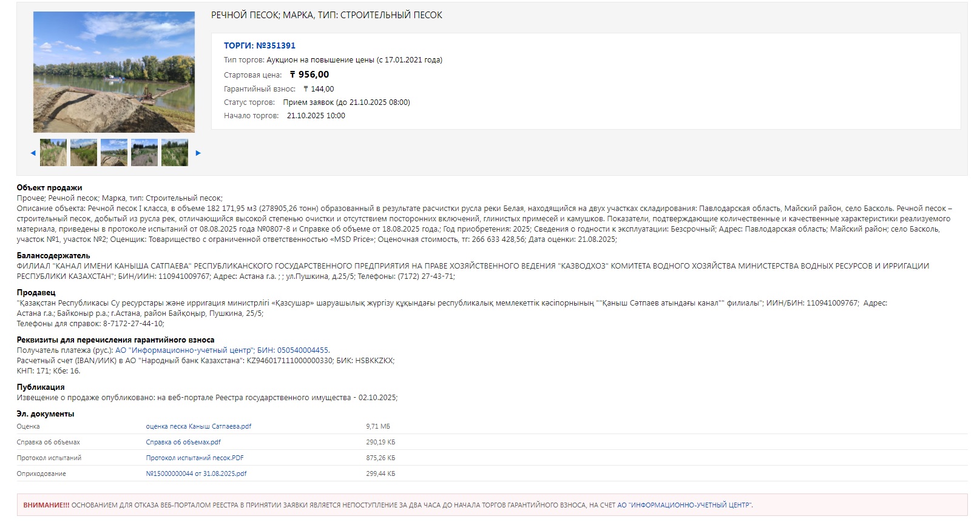
Task: Open the auction link ТОРГИ: №351391
Action: [259, 45]
